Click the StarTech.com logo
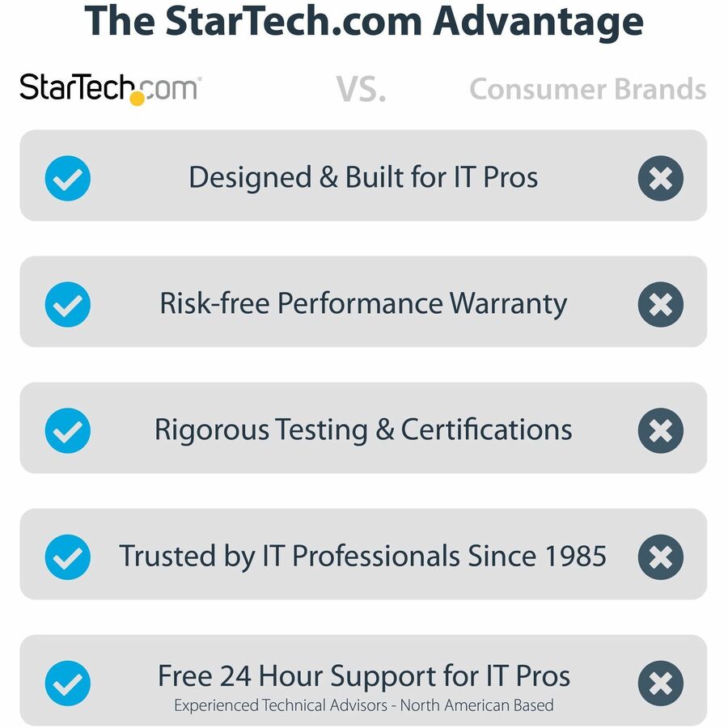 (110, 88)
